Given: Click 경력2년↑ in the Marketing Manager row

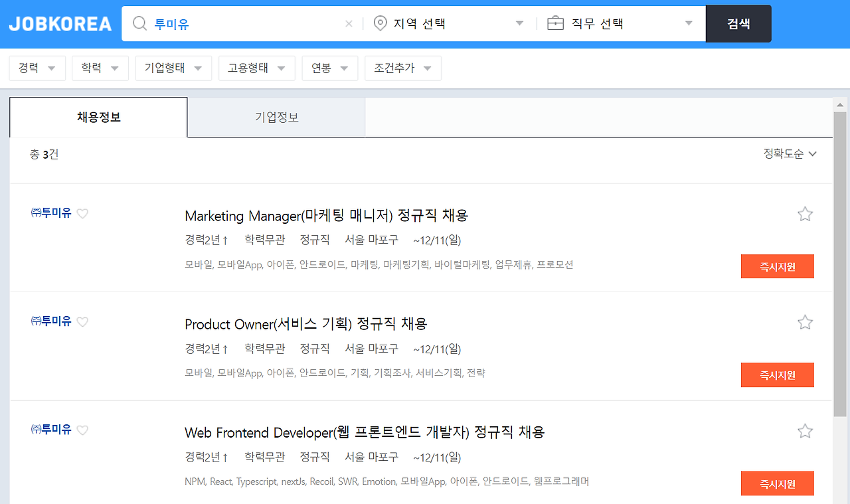Looking at the screenshot, I should [x=207, y=240].
